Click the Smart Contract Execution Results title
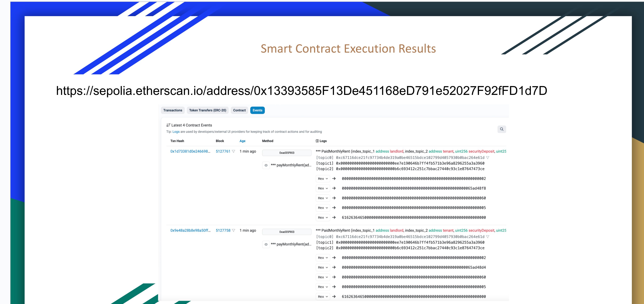This screenshot has height=304, width=644. [348, 48]
